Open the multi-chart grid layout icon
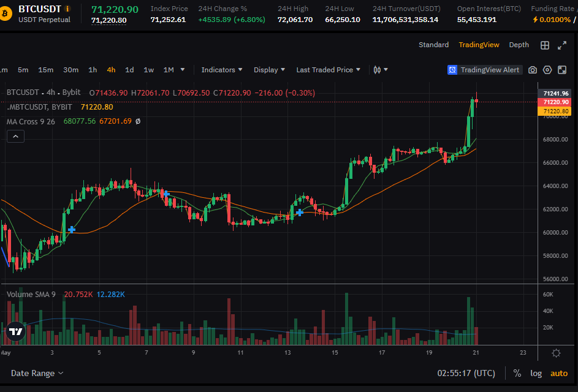 [544, 45]
